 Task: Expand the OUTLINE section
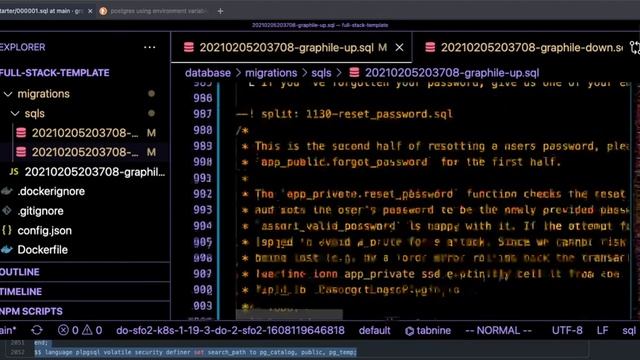coord(20,272)
